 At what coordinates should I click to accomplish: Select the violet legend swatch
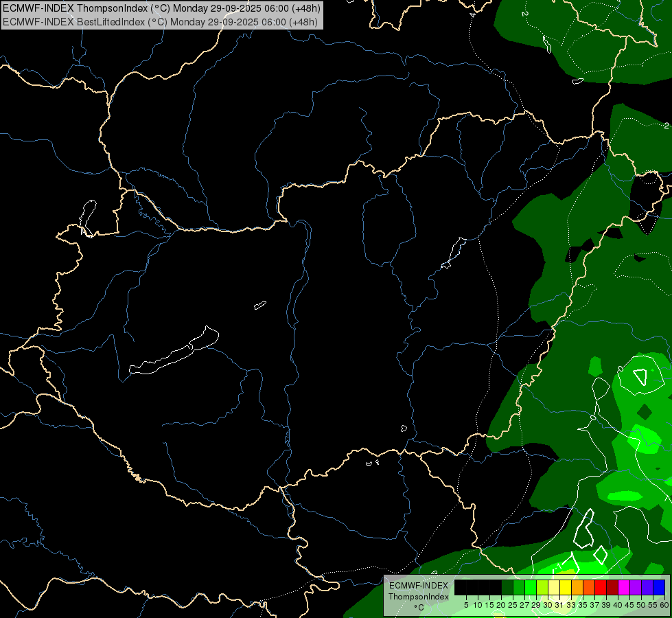pyautogui.click(x=647, y=587)
